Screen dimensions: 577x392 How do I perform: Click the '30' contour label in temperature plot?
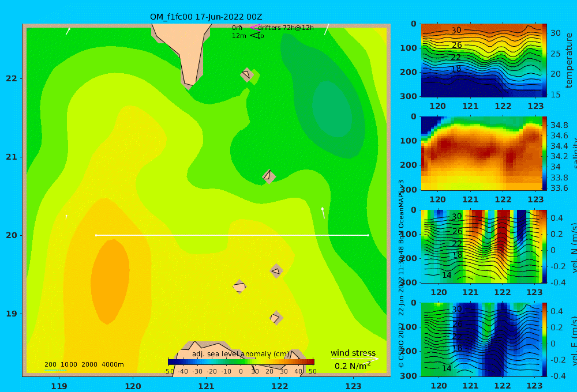pos(456,31)
